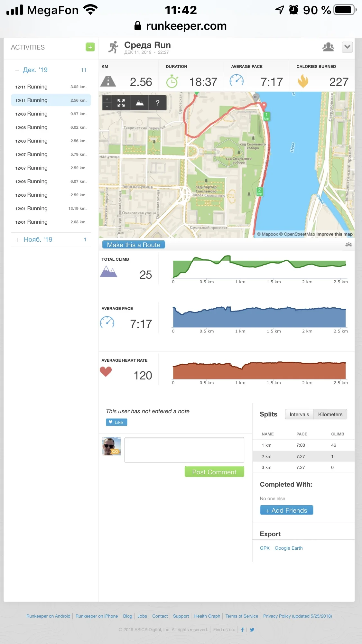Open Privacy Policy footer link
362x644 pixels.
tap(298, 616)
